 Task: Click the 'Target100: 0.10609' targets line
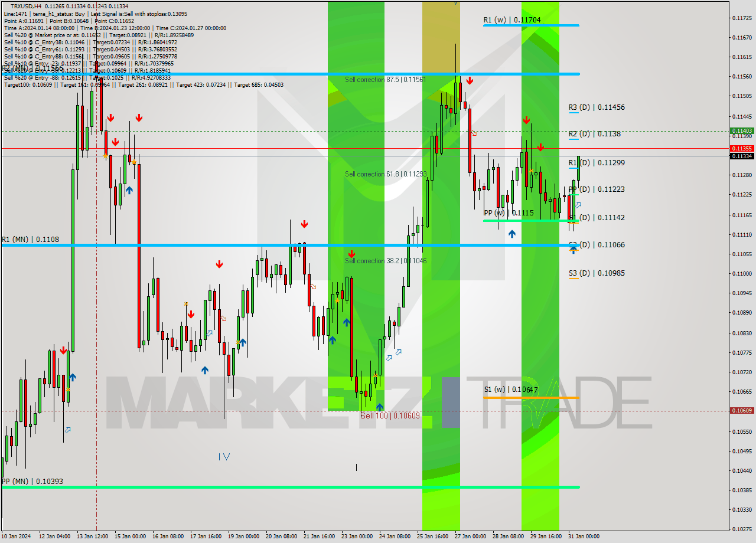tap(144, 85)
